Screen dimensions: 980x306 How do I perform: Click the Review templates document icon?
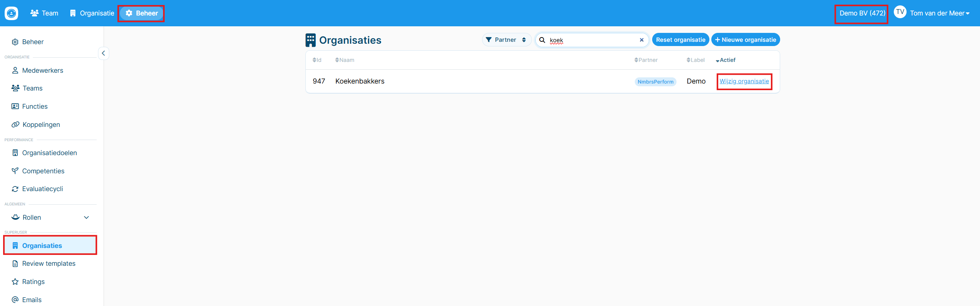coord(15,264)
